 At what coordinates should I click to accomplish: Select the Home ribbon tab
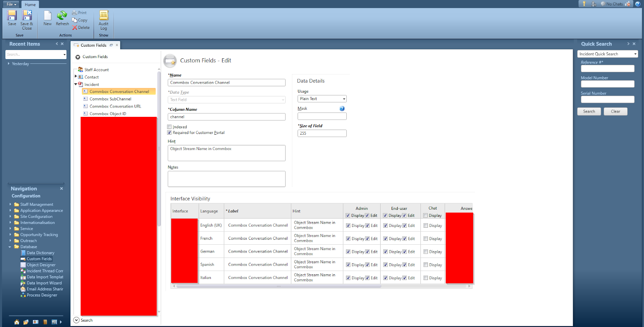(30, 5)
